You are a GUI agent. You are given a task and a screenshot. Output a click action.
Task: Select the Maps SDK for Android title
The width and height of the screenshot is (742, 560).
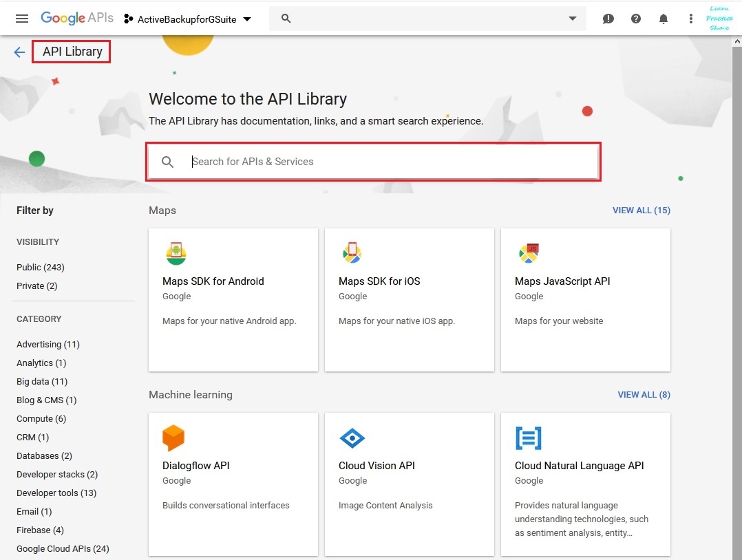pos(213,281)
